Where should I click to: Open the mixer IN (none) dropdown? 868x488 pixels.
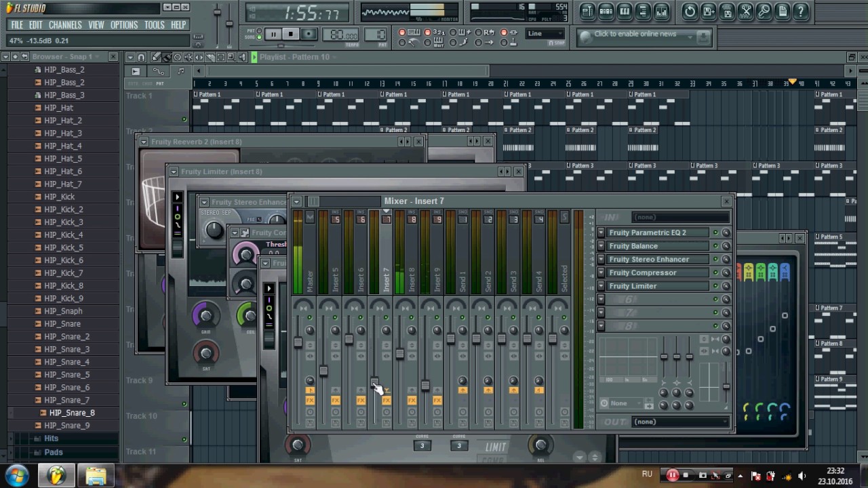[682, 217]
